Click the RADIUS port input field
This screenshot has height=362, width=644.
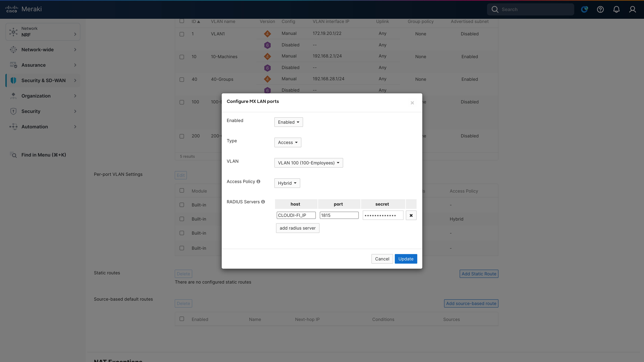[339, 215]
